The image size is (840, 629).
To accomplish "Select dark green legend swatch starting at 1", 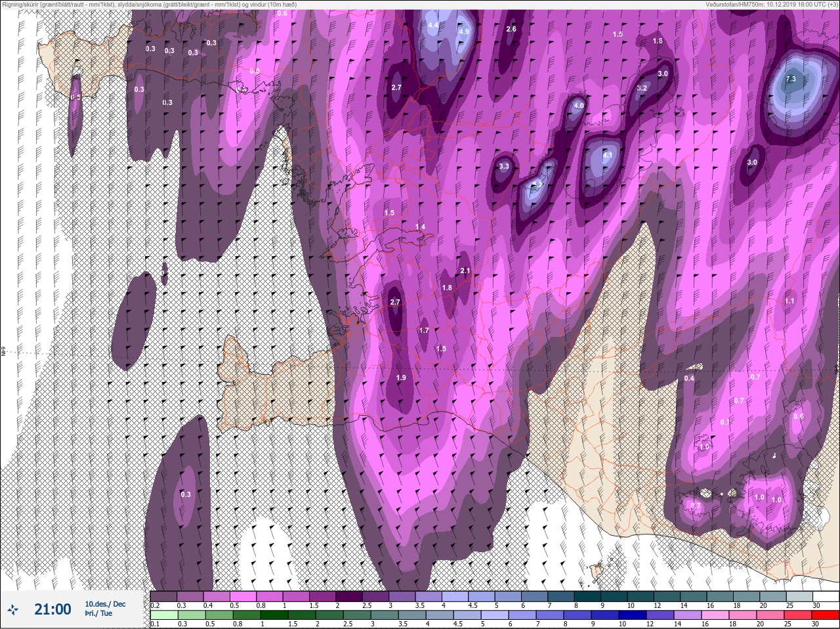I will pyautogui.click(x=273, y=615).
